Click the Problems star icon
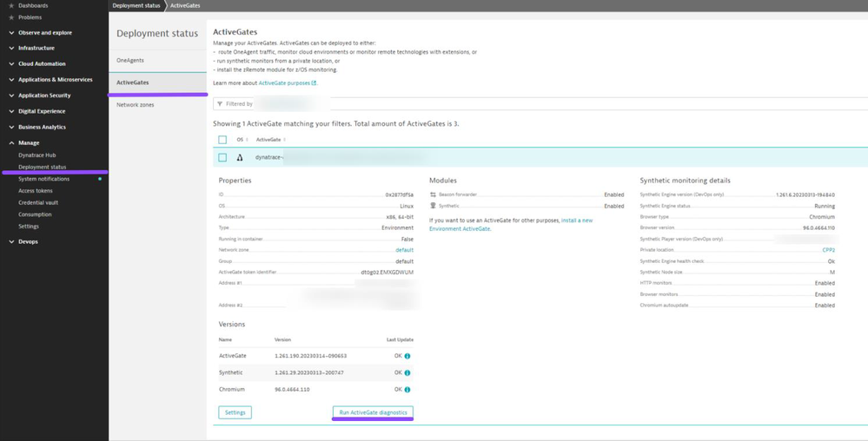This screenshot has width=868, height=441. click(10, 17)
